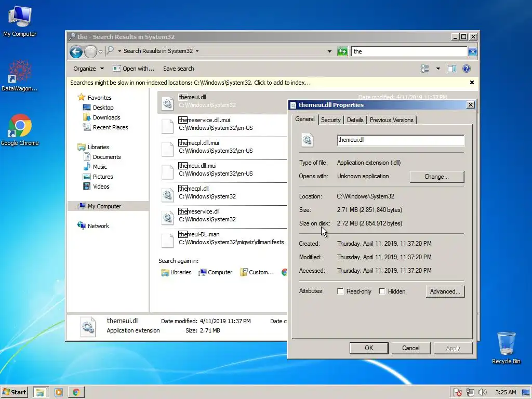Open the DataWagon desktop shortcut
This screenshot has height=399, width=532.
20,76
